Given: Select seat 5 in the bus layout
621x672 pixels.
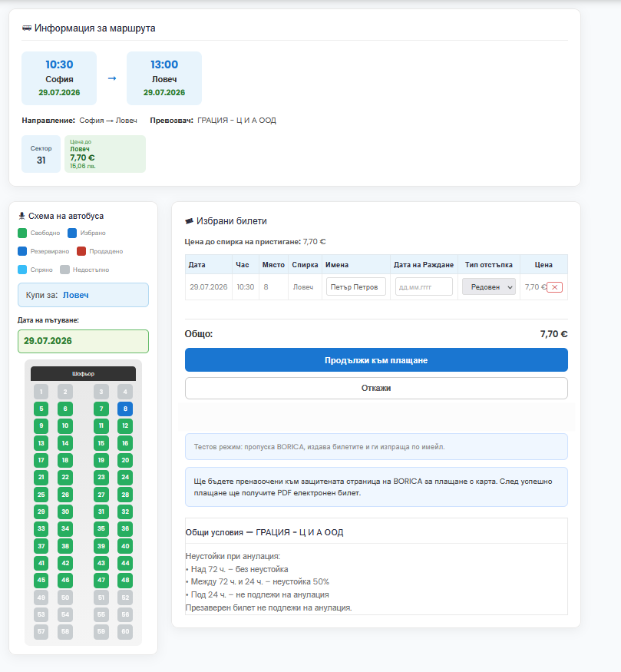Looking at the screenshot, I should [x=41, y=409].
